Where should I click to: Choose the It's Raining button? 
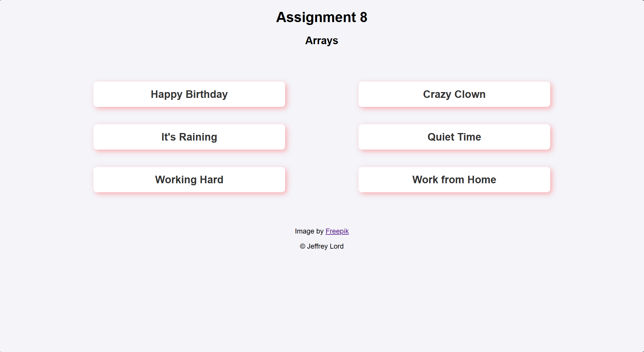[x=189, y=137]
